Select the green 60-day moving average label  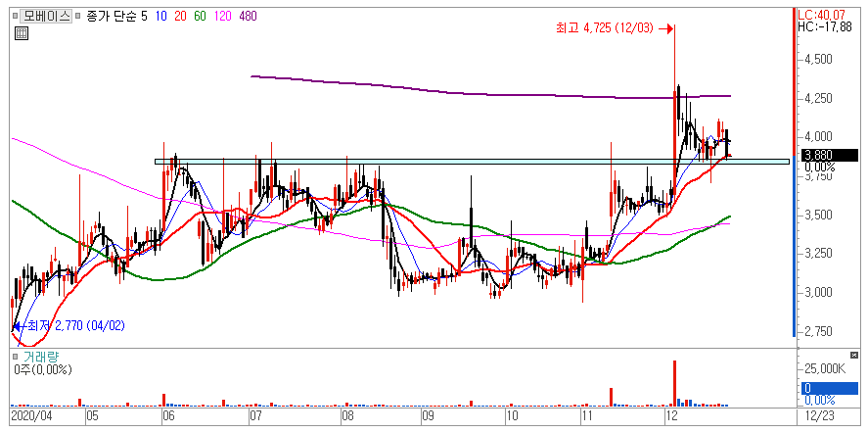pyautogui.click(x=200, y=16)
